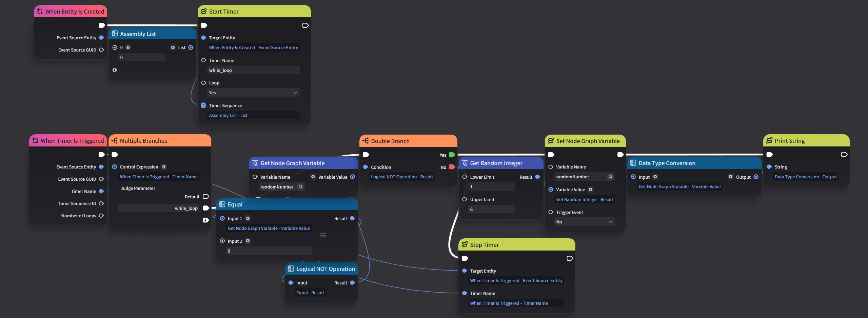Edit the Assembly List element 0 value field
This screenshot has height=318, width=868.
pyautogui.click(x=141, y=57)
